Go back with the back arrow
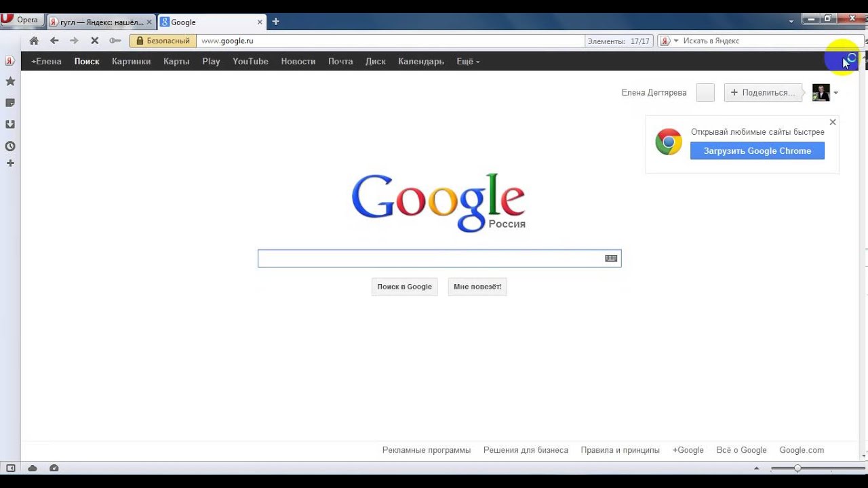Image resolution: width=868 pixels, height=488 pixels. [54, 41]
